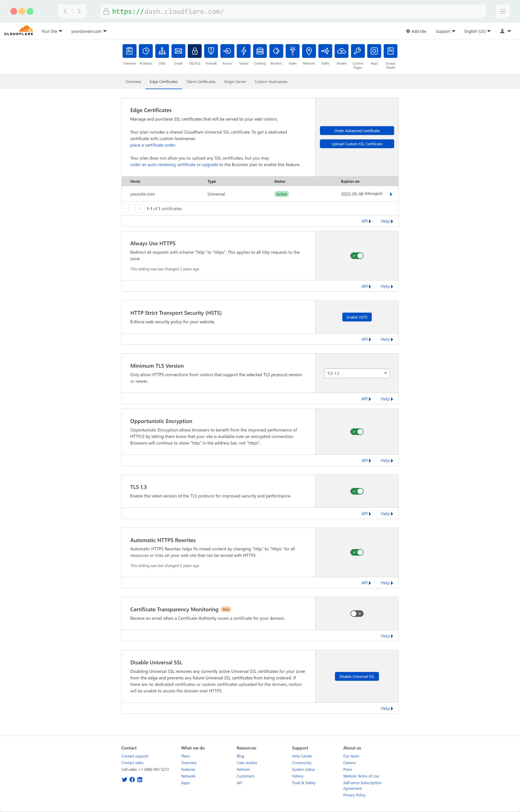520x812 pixels.
Task: Open the Overview section icon
Action: 129,51
